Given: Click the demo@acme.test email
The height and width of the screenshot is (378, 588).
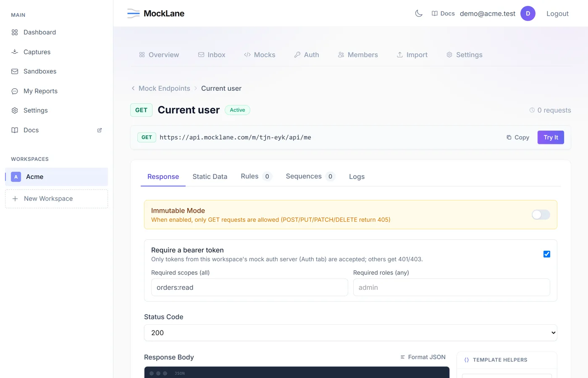Looking at the screenshot, I should [x=488, y=13].
